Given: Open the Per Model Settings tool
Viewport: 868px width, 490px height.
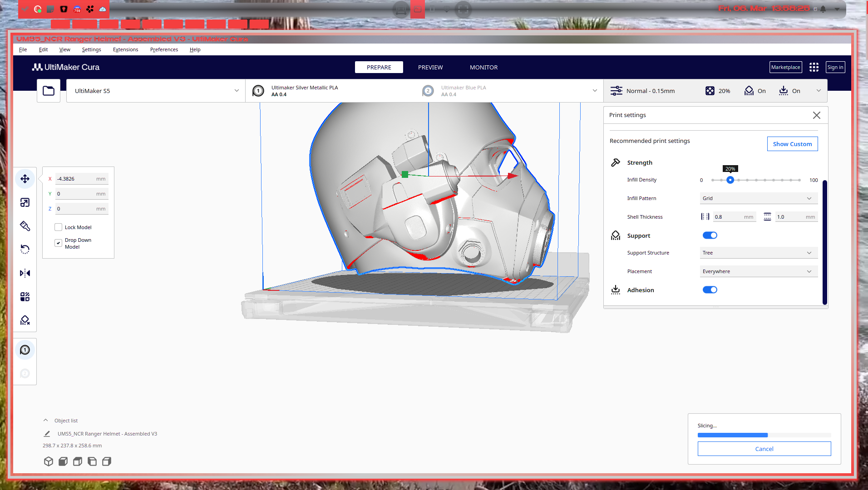Looking at the screenshot, I should [25, 297].
